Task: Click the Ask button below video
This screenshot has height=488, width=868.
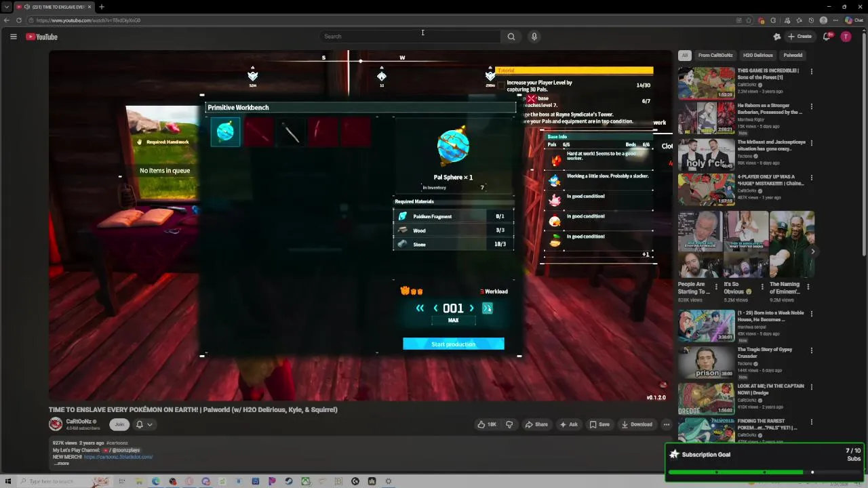Action: tap(568, 424)
